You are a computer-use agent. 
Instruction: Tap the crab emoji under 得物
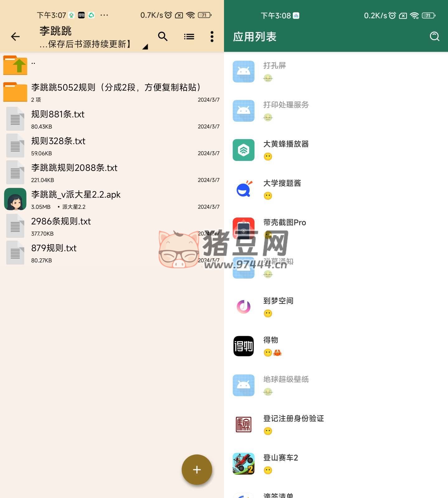pos(278,353)
